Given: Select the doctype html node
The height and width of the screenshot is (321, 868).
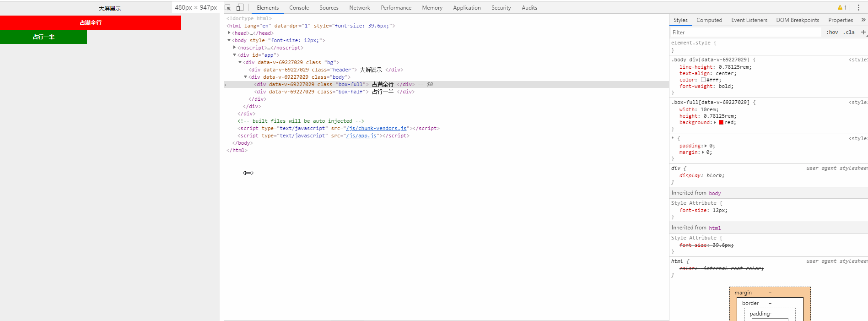Looking at the screenshot, I should click(x=249, y=19).
